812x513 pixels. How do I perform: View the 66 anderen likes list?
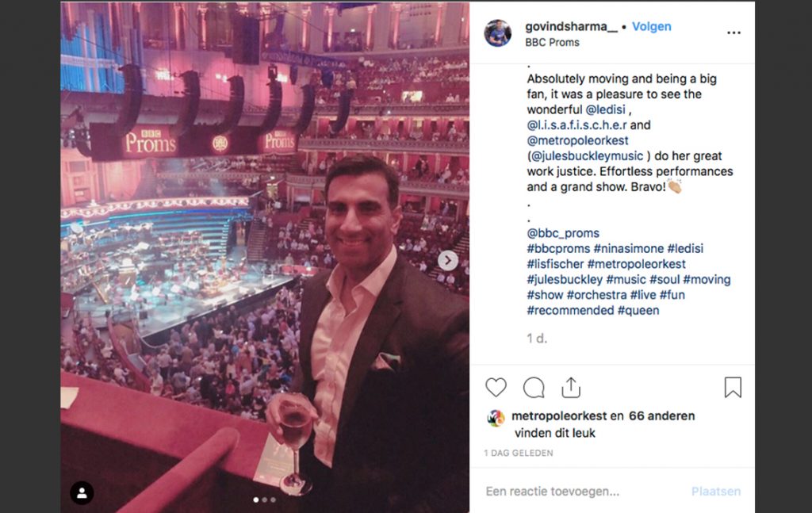point(662,415)
